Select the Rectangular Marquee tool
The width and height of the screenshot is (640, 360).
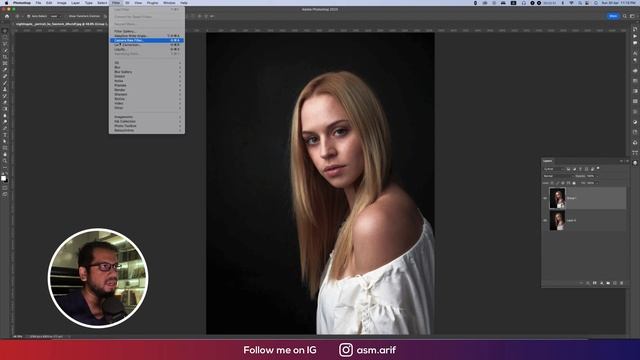5,37
